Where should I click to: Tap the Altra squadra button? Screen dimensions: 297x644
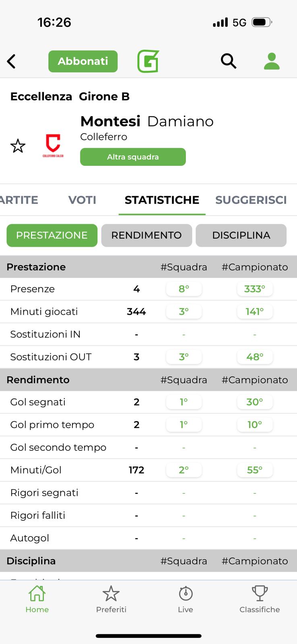pos(133,157)
